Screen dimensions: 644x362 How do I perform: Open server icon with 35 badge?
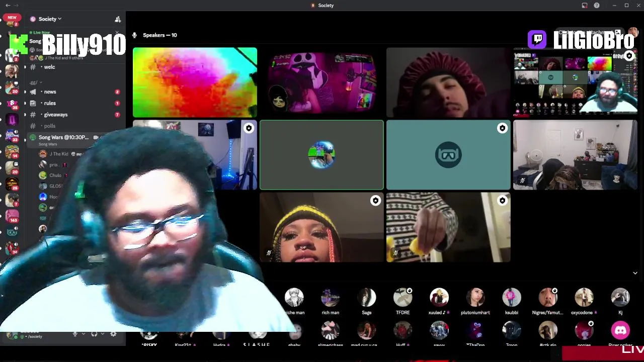point(12,103)
